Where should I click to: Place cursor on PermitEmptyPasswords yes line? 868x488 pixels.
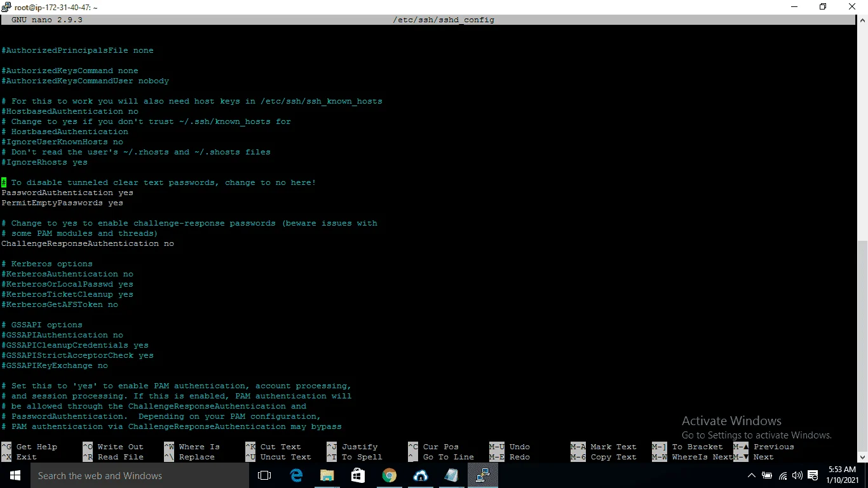[x=62, y=203]
